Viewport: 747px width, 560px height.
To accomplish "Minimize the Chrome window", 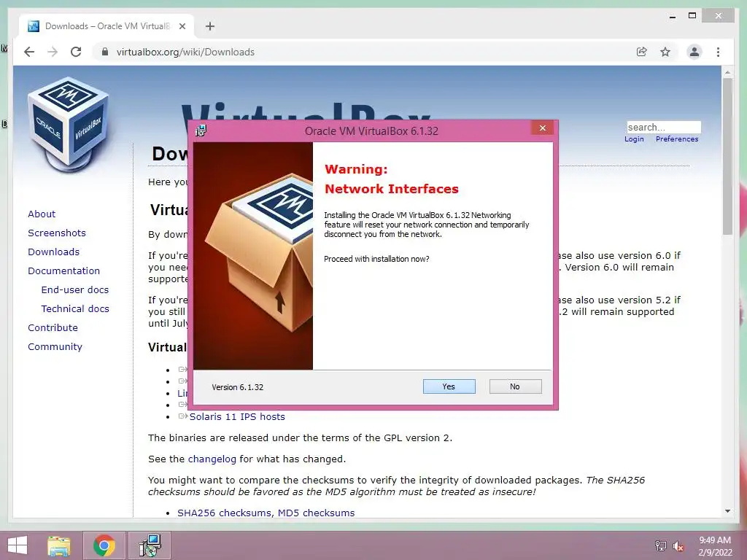I will pos(672,16).
